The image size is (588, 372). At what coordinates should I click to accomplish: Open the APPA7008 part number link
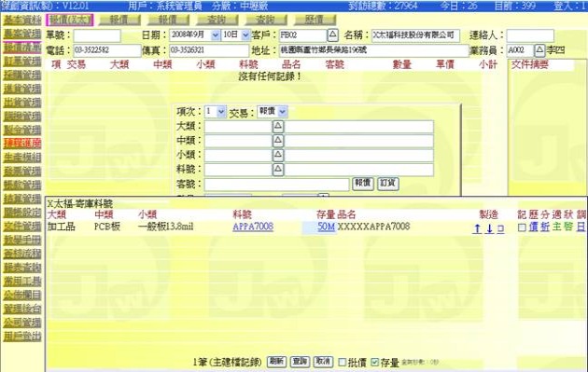253,227
